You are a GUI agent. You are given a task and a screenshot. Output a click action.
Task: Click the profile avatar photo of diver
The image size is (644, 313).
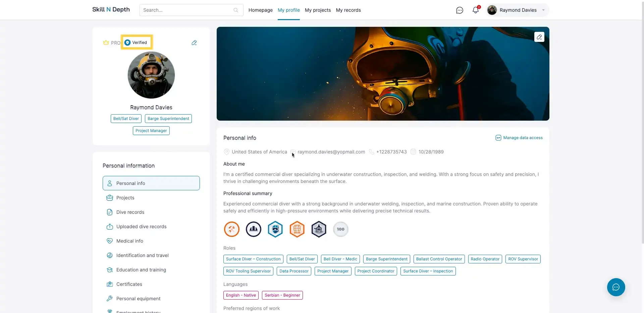point(151,75)
